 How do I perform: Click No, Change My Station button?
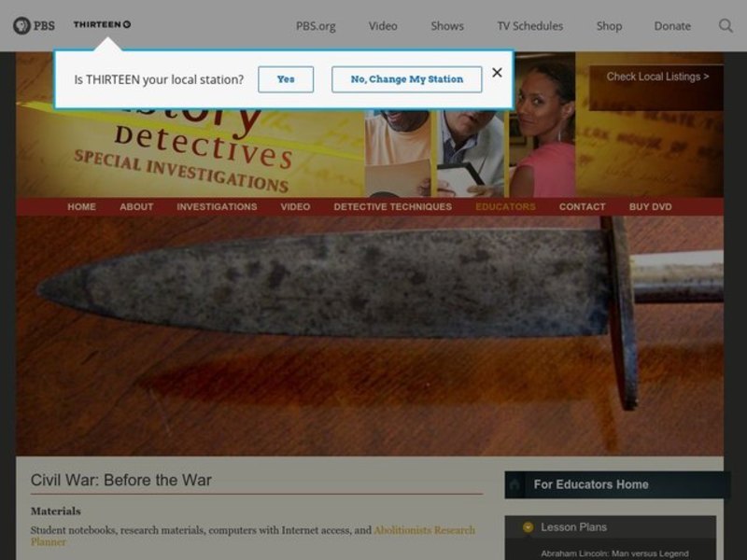pyautogui.click(x=406, y=79)
